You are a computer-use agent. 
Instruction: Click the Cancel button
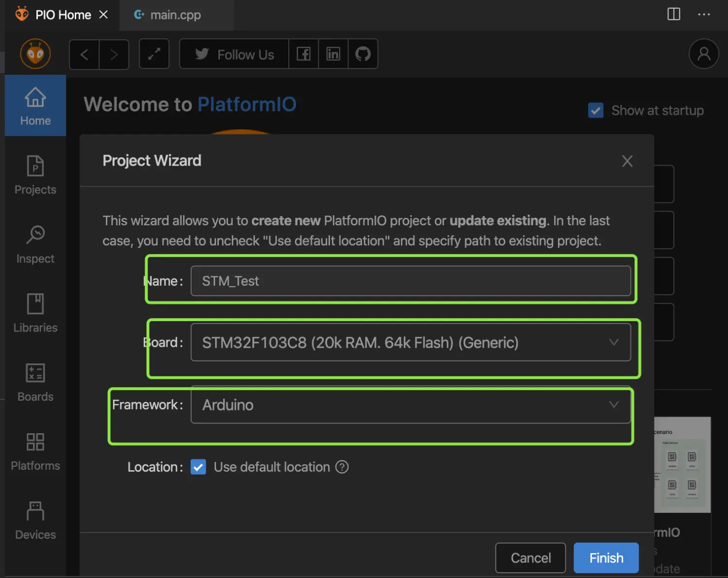coord(530,558)
